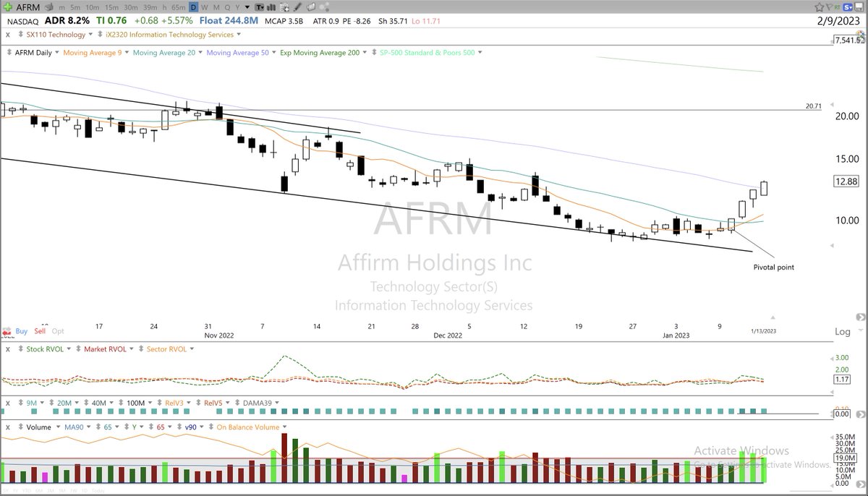Click the broker logo left of Buy
The width and height of the screenshot is (868, 496).
[7, 331]
